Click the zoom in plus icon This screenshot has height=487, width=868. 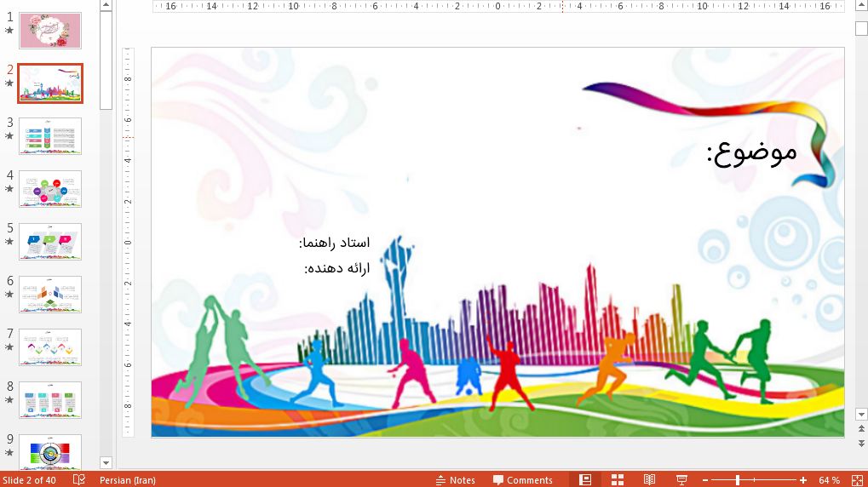802,480
